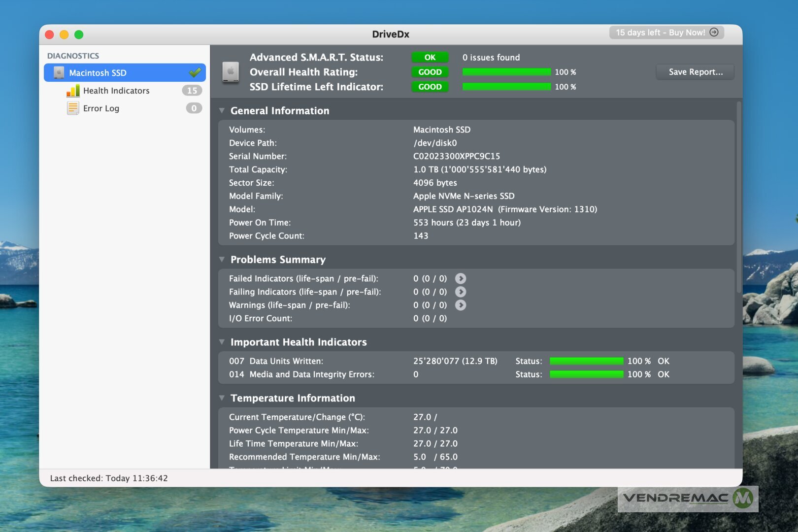Viewport: 798px width, 532px height.
Task: Click arrow icon next to Failing Indicators
Action: [461, 292]
